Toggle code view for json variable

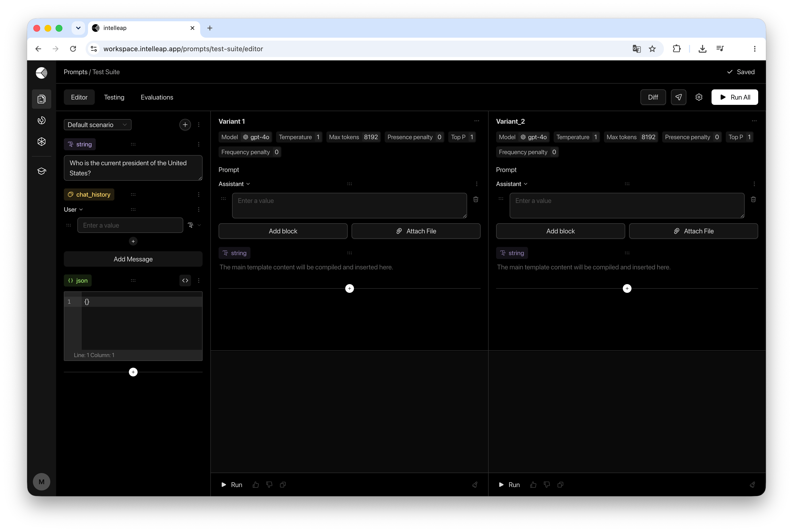pos(185,280)
